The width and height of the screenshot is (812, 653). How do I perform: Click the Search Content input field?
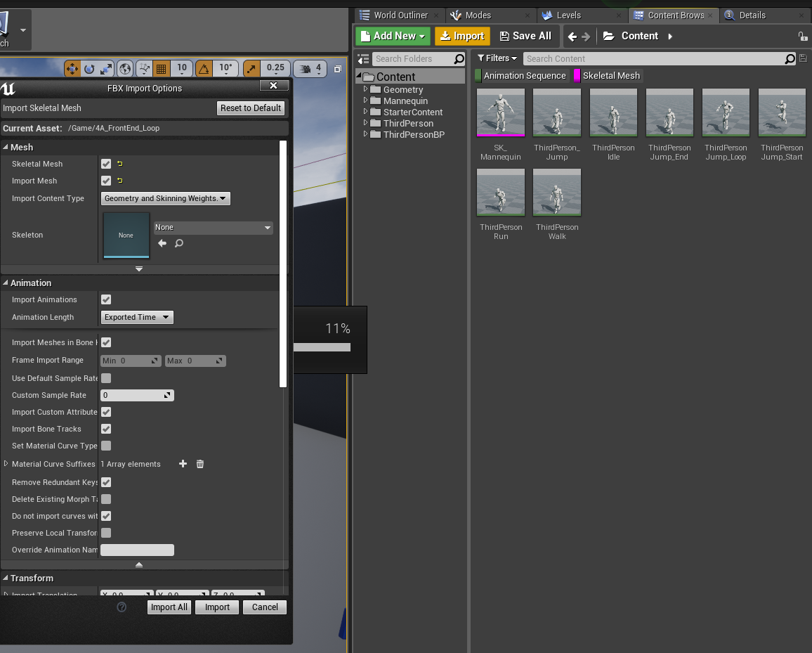[653, 58]
